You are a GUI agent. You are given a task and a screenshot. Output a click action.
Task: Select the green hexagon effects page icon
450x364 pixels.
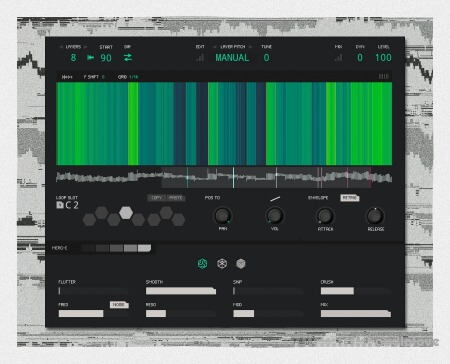coord(203,264)
